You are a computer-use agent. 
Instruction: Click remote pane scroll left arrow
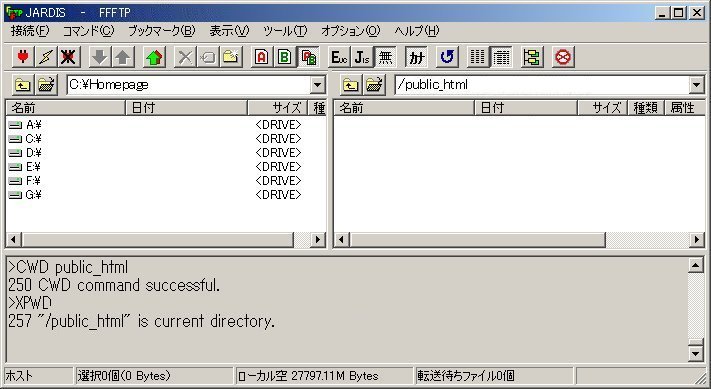click(x=341, y=239)
